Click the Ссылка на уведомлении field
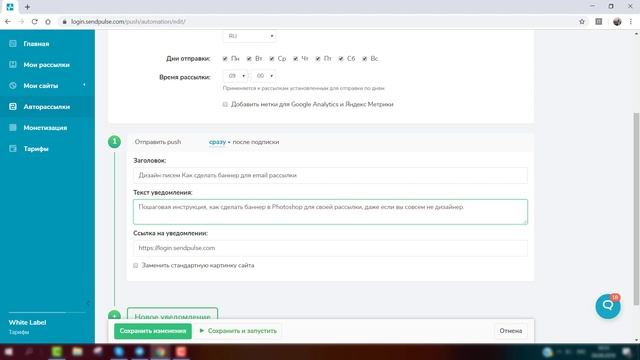Image resolution: width=640 pixels, height=360 pixels. pyautogui.click(x=330, y=248)
